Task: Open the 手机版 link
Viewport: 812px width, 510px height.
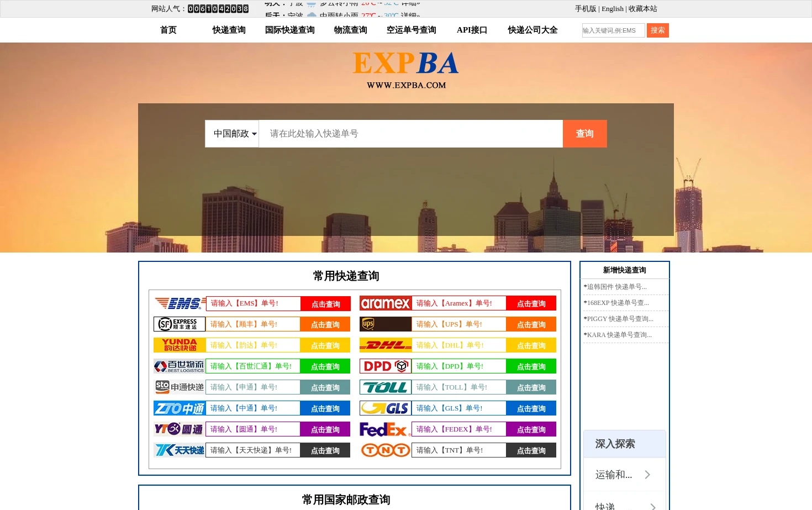Action: [x=586, y=8]
